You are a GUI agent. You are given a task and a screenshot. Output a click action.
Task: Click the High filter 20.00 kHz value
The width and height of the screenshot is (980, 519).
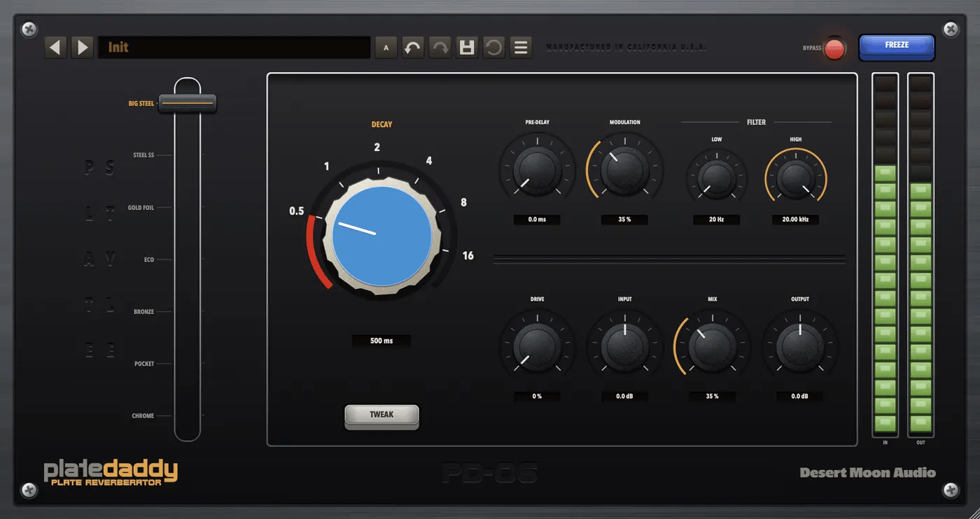coord(795,220)
